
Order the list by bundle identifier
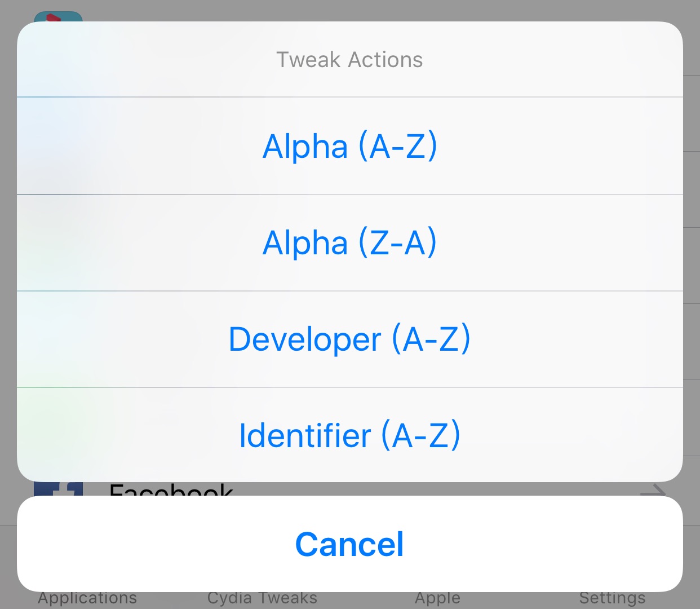tap(350, 435)
